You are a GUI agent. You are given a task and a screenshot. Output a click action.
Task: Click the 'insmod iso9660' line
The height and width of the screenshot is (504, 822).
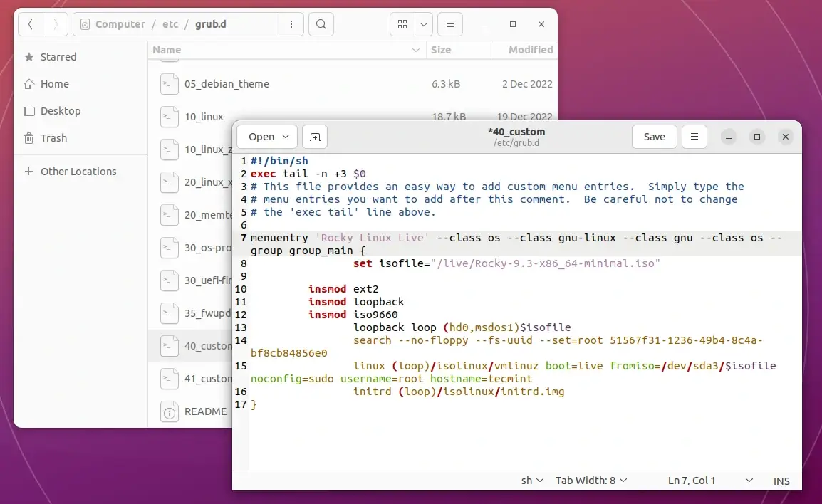tap(353, 315)
